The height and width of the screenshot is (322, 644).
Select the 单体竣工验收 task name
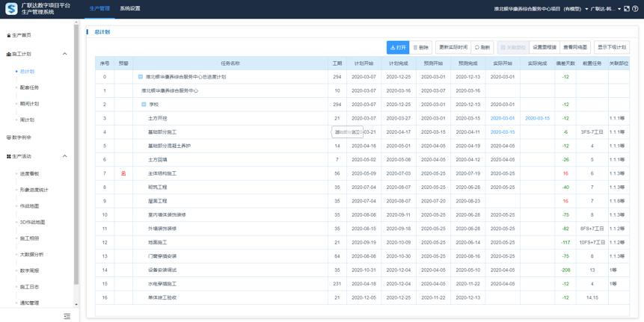coord(162,297)
